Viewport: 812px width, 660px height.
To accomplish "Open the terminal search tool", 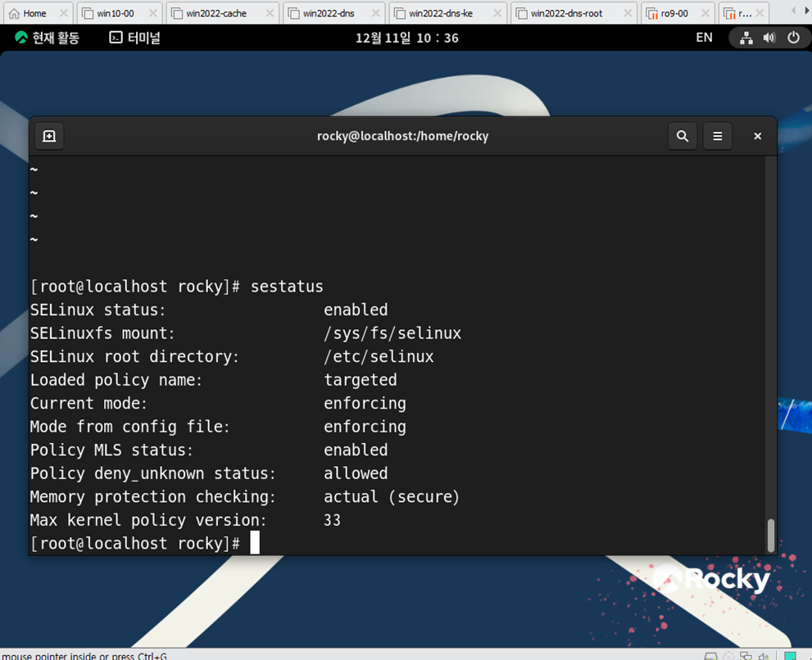I will [x=682, y=136].
